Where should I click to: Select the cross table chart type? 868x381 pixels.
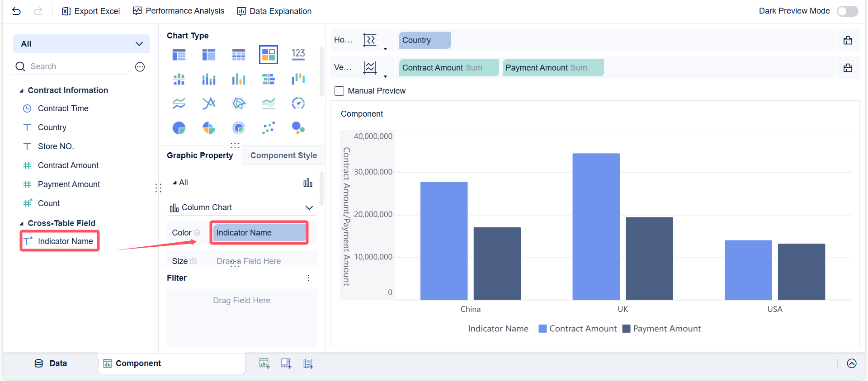pos(209,55)
